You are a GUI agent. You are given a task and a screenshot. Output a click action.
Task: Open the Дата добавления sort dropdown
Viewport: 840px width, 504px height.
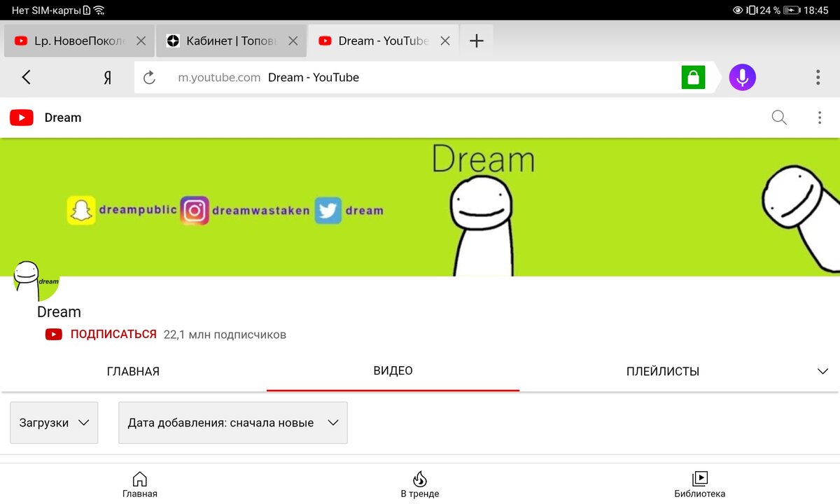point(233,423)
